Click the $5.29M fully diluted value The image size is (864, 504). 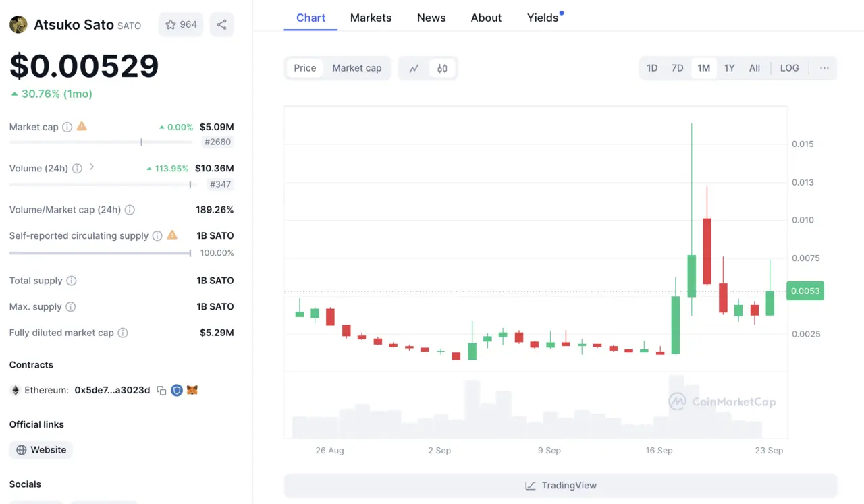217,333
